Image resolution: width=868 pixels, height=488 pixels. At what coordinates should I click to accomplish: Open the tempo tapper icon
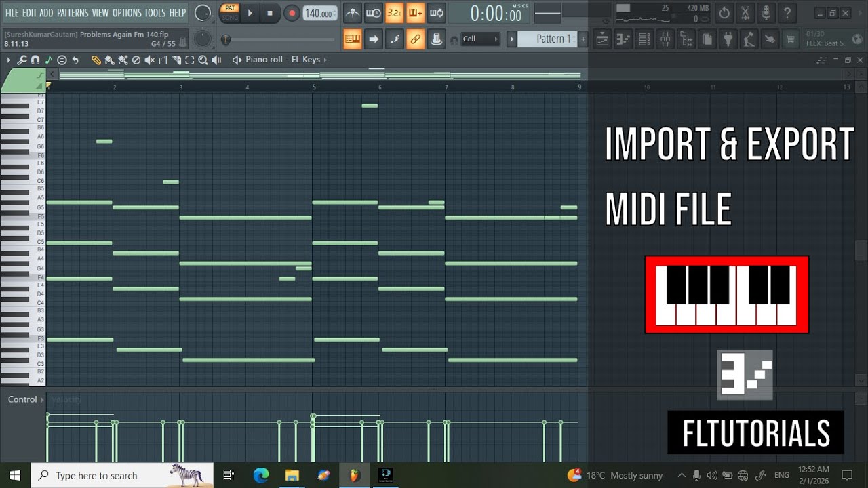[x=749, y=39]
